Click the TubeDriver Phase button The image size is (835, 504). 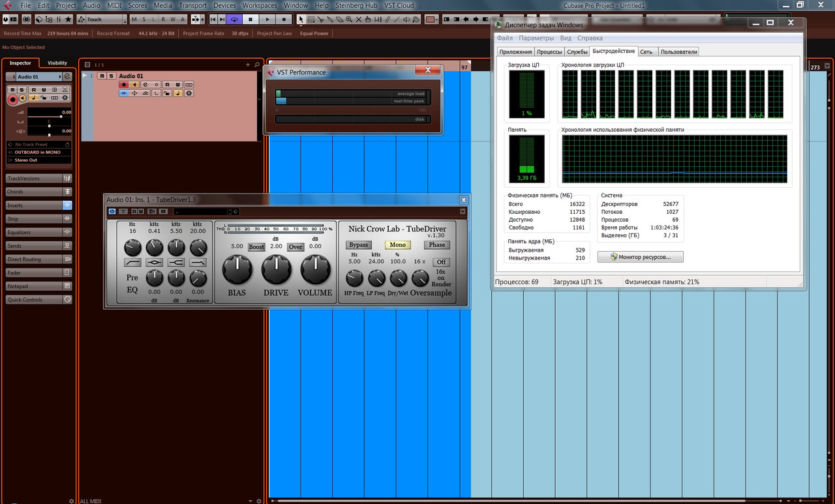(x=437, y=245)
